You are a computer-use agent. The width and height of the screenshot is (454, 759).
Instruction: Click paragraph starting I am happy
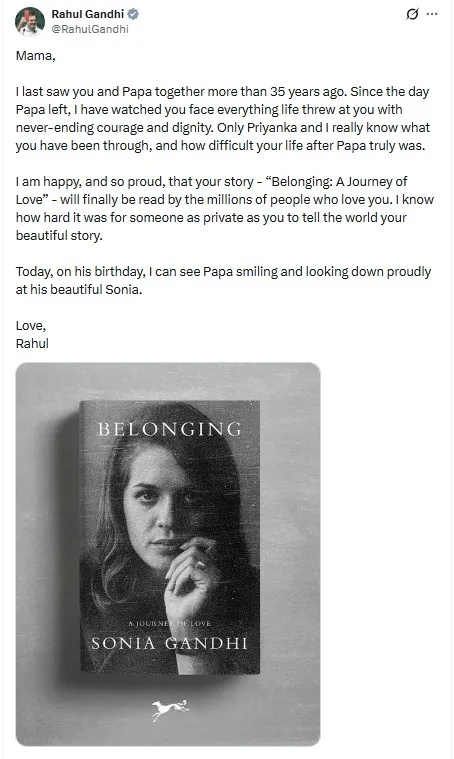click(225, 209)
